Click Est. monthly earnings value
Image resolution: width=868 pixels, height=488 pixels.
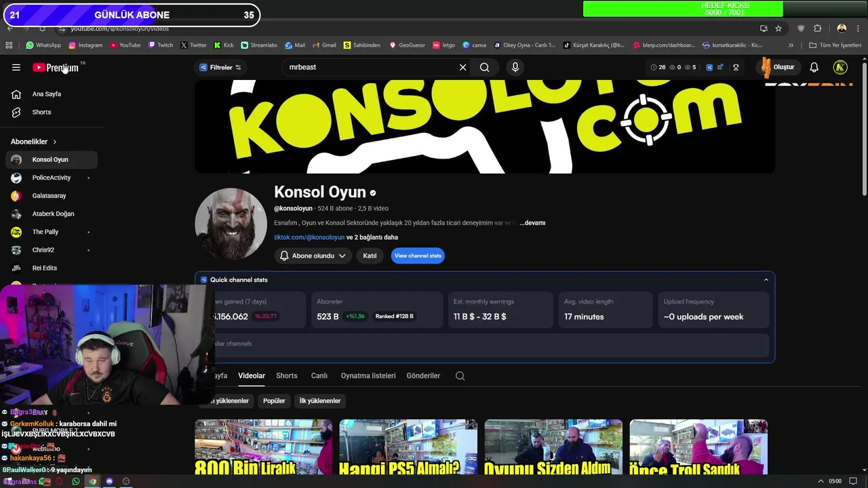[480, 317]
